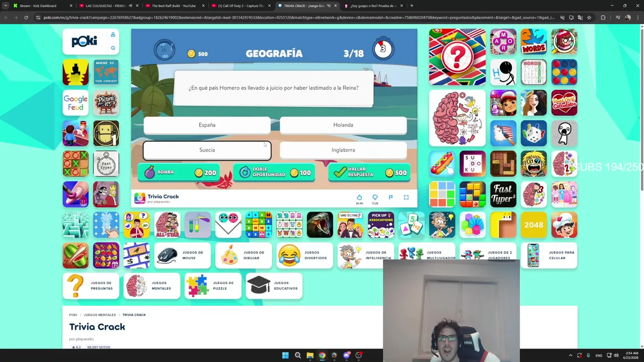Screen dimensions: 644x362
Task: Choose the answer España
Action: [x=207, y=125]
